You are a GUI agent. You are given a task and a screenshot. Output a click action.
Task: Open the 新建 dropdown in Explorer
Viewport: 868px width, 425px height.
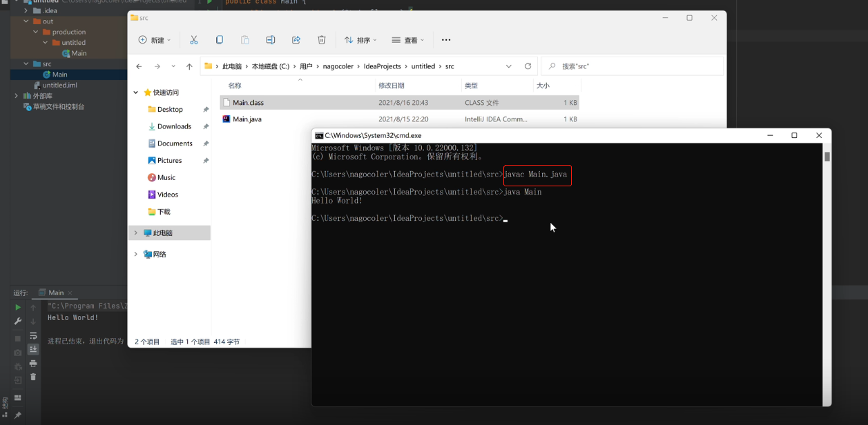click(x=155, y=40)
